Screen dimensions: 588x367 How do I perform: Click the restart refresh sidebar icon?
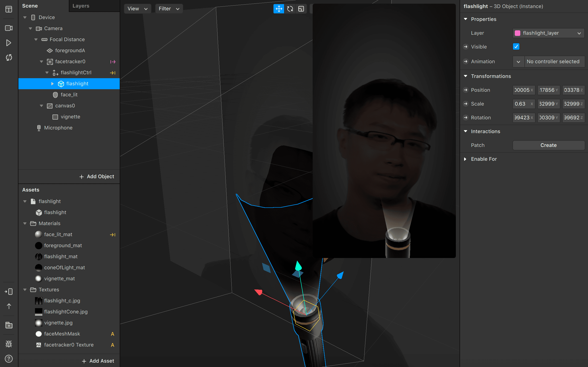pos(9,57)
